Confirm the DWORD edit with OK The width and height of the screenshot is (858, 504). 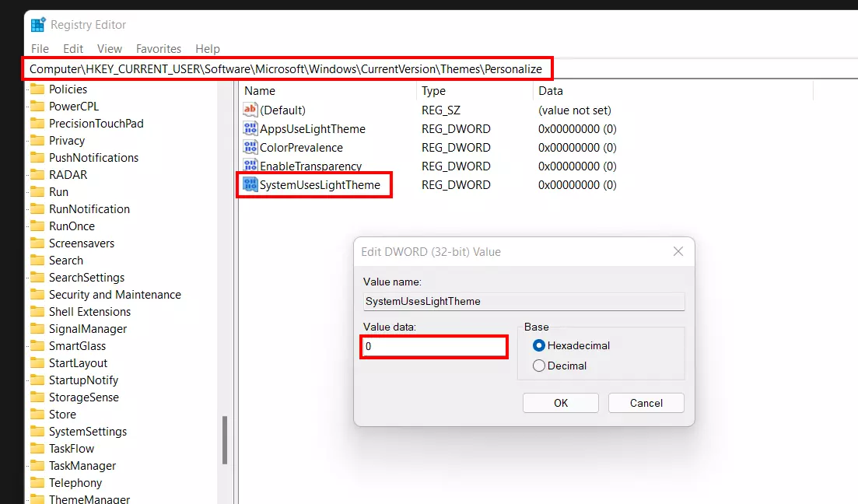point(561,403)
